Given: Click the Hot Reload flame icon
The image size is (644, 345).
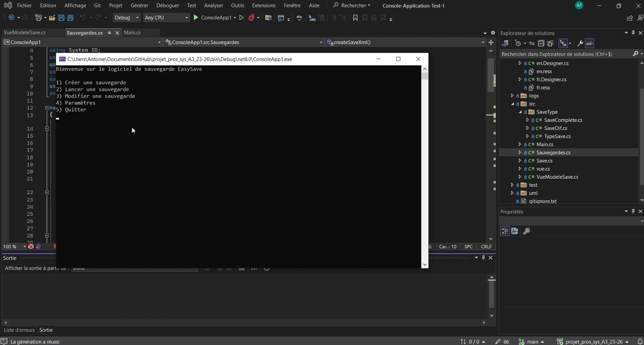Looking at the screenshot, I should pyautogui.click(x=252, y=18).
